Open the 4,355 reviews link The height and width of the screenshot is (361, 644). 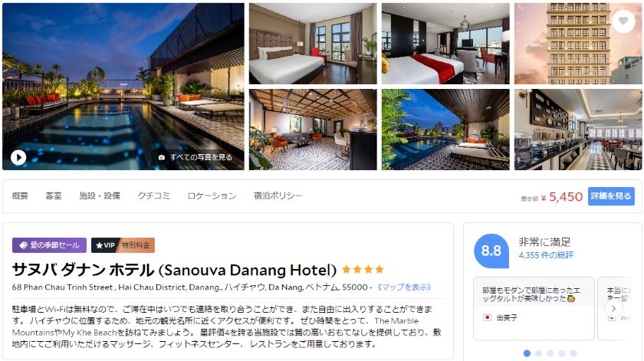(546, 255)
